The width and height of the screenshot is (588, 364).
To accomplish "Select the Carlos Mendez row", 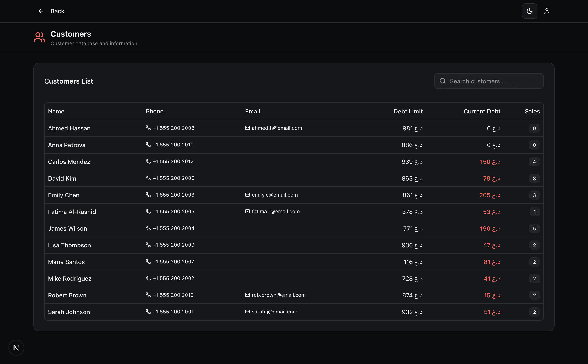I will point(69,162).
